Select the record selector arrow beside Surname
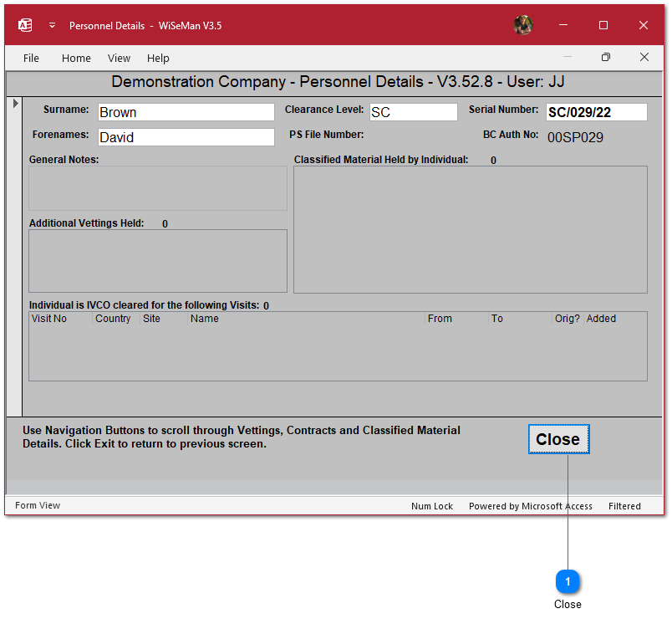 (x=14, y=104)
